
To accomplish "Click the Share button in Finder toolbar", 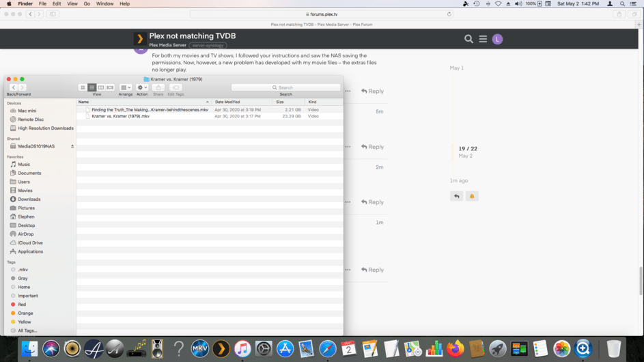I will click(x=158, y=87).
